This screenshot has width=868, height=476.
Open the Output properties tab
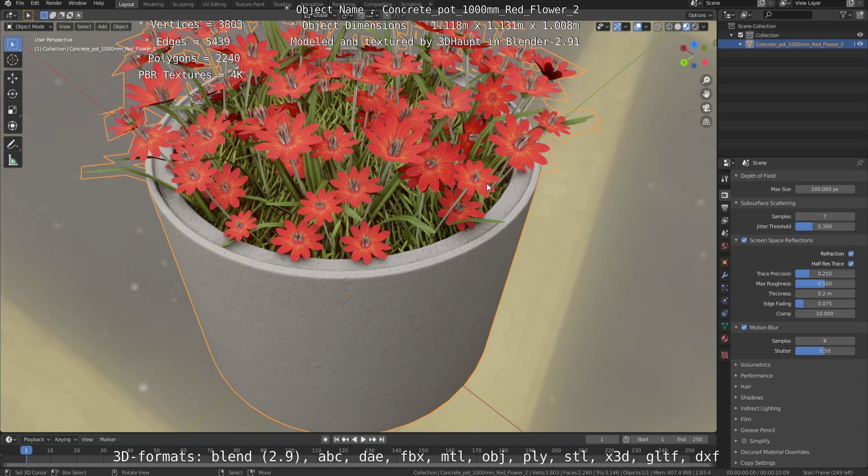[x=724, y=208]
